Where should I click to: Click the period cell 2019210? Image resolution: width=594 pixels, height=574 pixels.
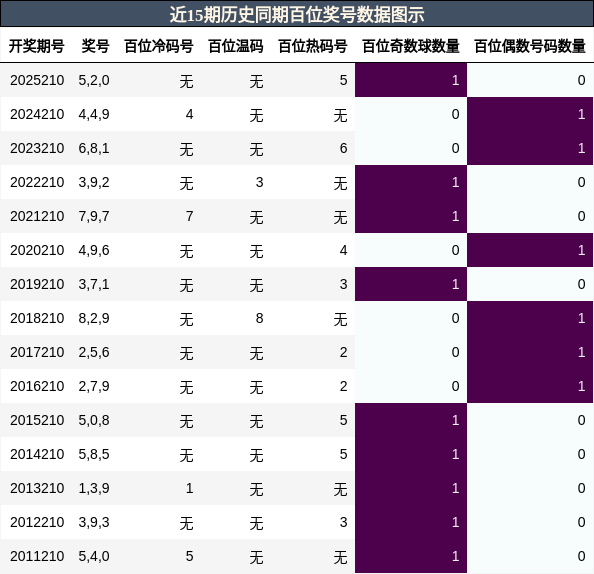(x=37, y=284)
